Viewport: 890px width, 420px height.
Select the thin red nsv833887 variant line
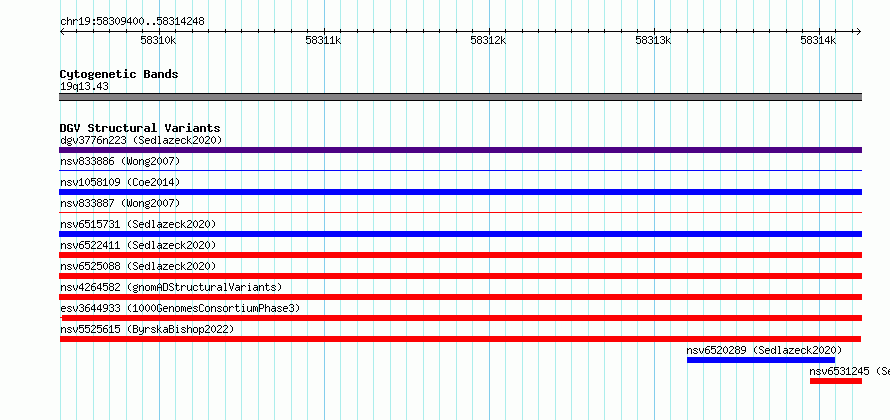coord(460,212)
